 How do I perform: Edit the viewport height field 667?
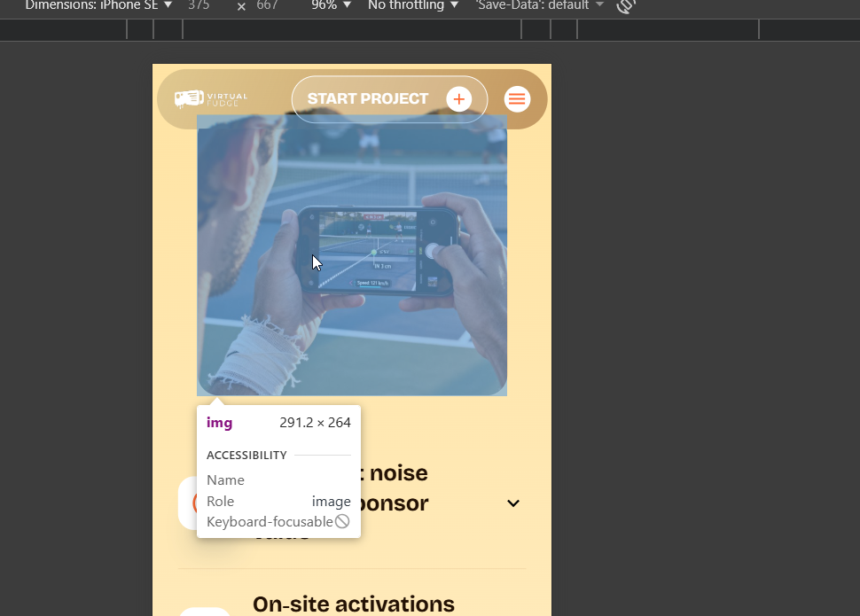[267, 5]
